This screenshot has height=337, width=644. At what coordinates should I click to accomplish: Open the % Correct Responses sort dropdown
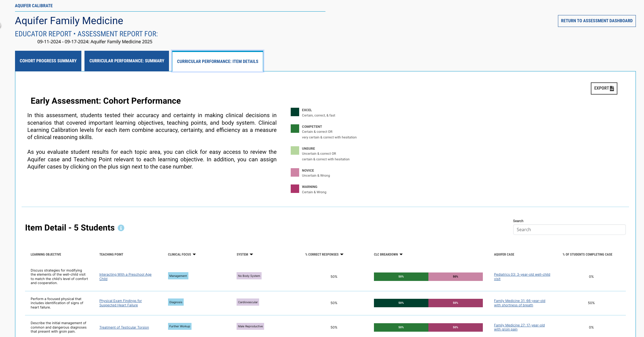[342, 254]
